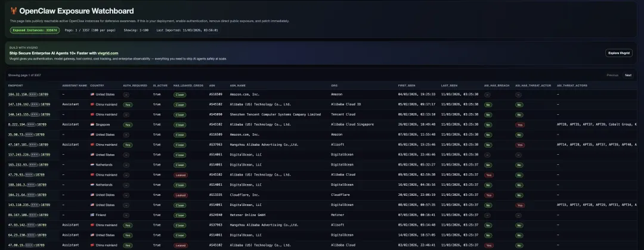Click the United States flag in the 184.32.150 row
This screenshot has width=644, height=250.
[x=92, y=94]
